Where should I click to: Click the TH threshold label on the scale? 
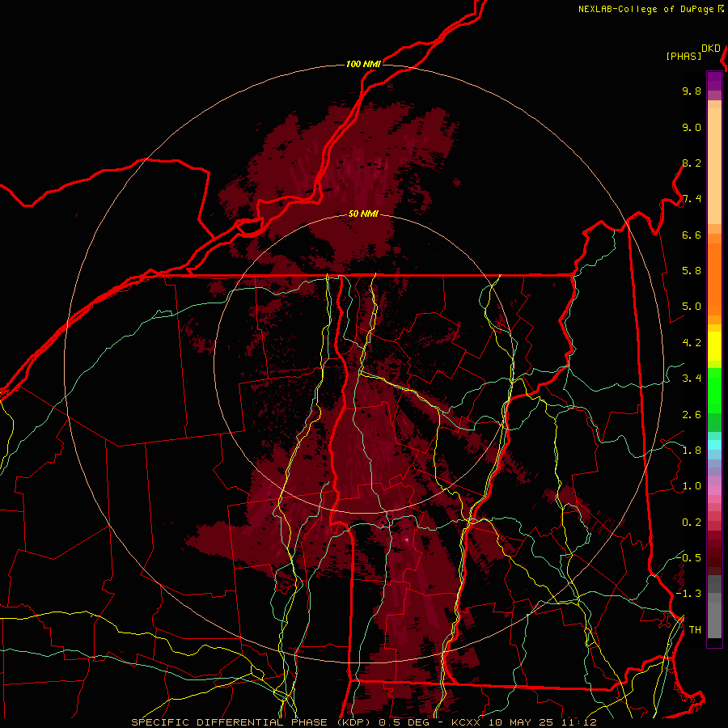(695, 630)
